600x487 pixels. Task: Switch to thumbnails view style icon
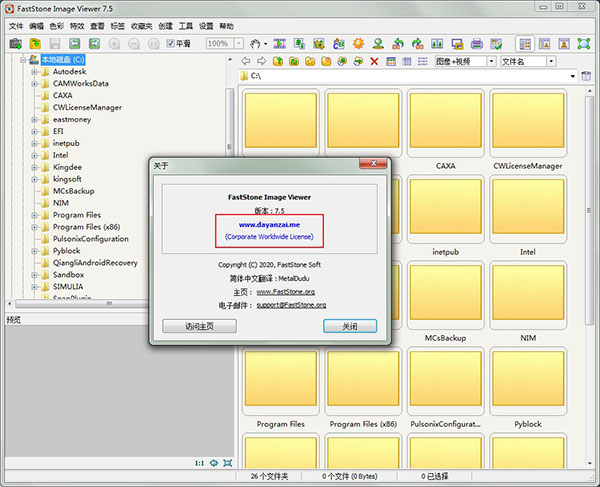click(x=391, y=61)
